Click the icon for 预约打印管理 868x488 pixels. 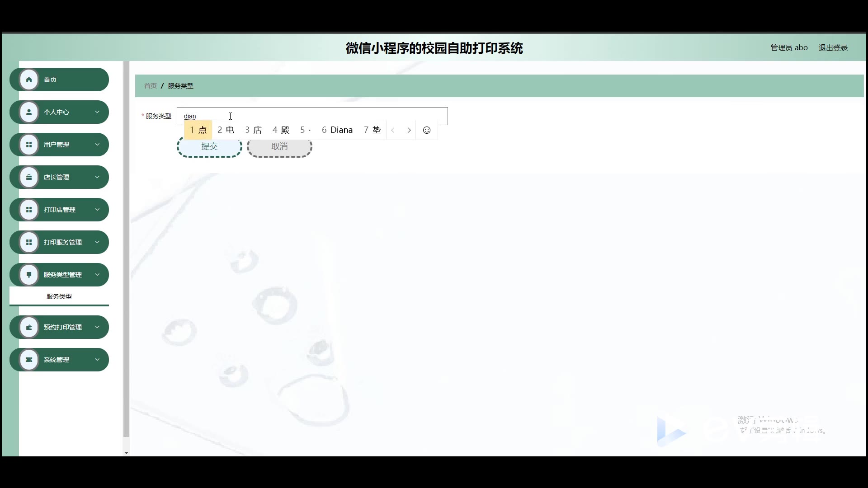29,327
